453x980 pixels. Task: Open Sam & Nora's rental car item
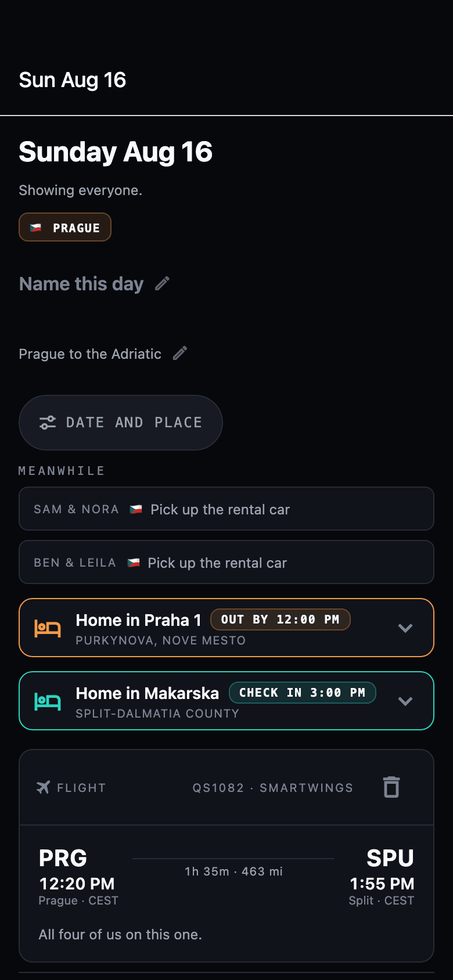point(227,509)
